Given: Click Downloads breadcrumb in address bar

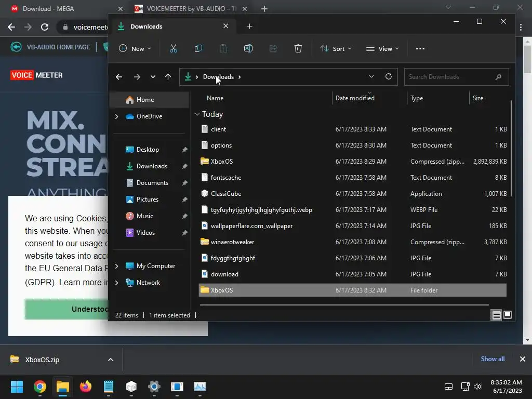Looking at the screenshot, I should pyautogui.click(x=218, y=77).
